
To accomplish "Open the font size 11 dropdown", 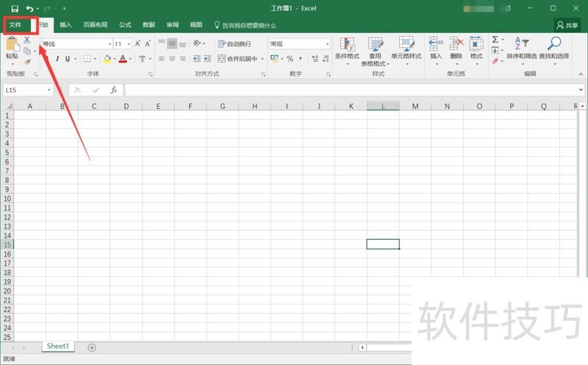I will point(129,44).
